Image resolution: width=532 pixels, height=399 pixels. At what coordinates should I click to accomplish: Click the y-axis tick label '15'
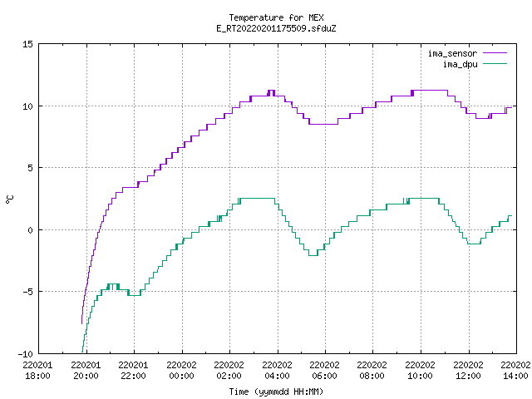[x=27, y=44]
